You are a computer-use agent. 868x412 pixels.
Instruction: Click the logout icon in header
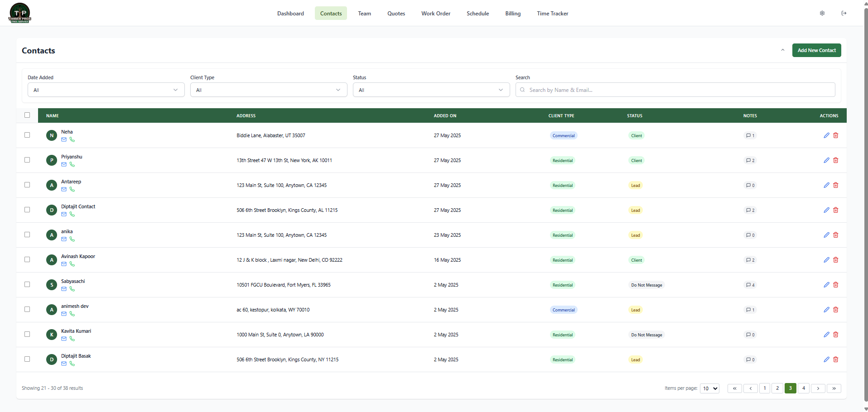point(844,13)
